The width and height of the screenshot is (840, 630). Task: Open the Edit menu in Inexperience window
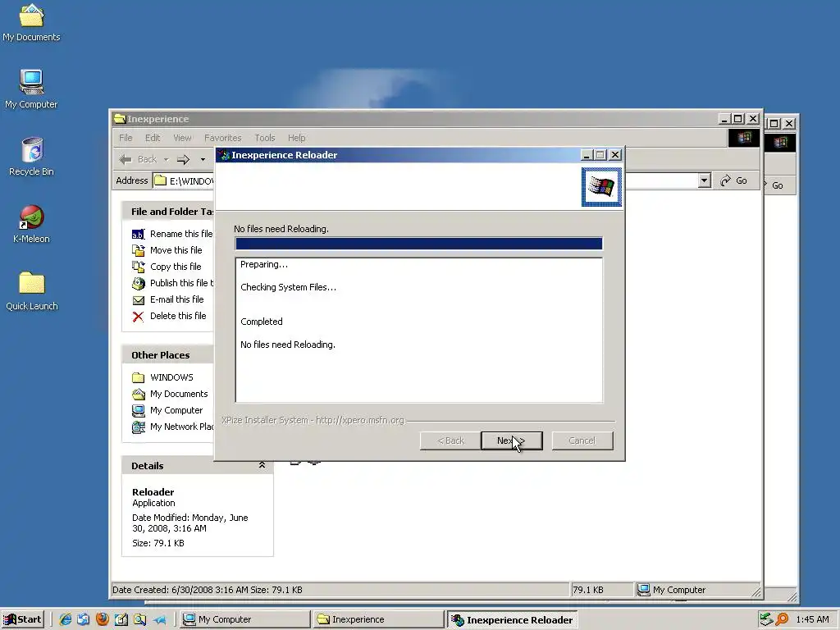(153, 138)
